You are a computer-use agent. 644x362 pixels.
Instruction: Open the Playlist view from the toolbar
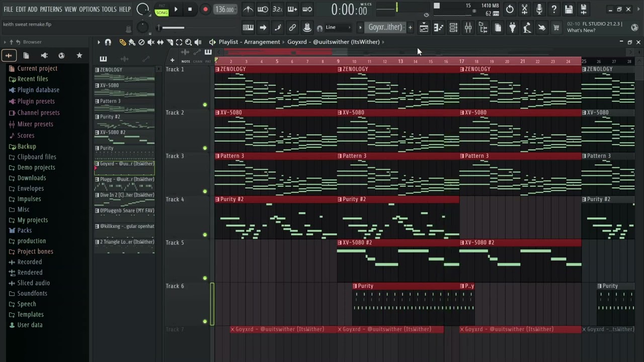[424, 28]
